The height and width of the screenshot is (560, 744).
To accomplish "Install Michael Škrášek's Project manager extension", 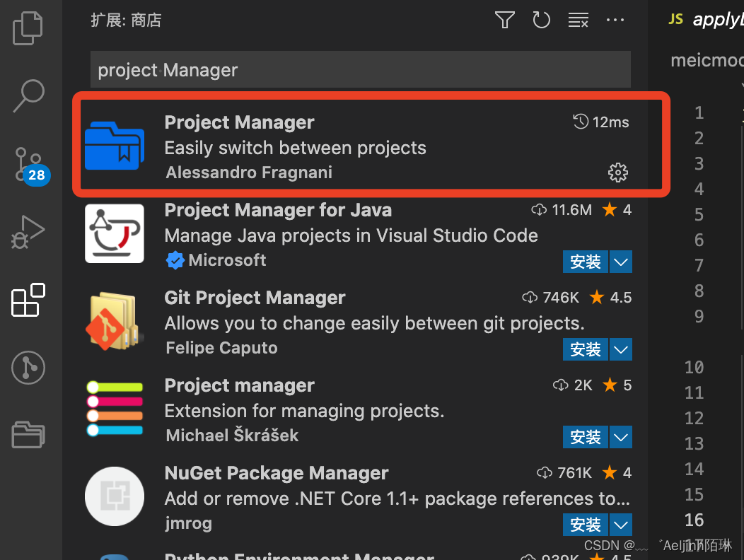I will (x=585, y=436).
